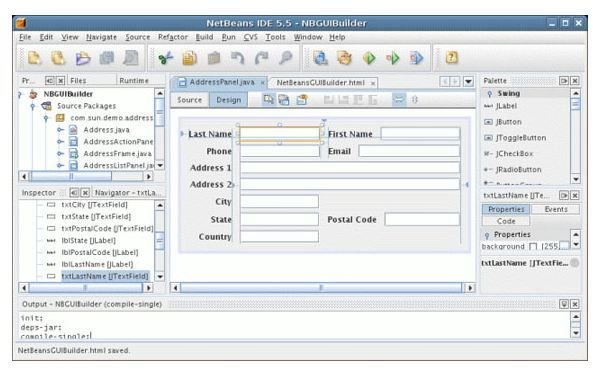Collapse the Source Packages tree node
Viewport: 593px width, 369px height.
point(33,106)
